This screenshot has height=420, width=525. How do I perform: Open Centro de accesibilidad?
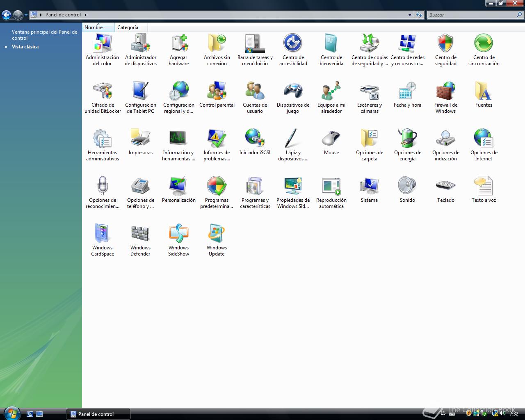[x=293, y=50]
